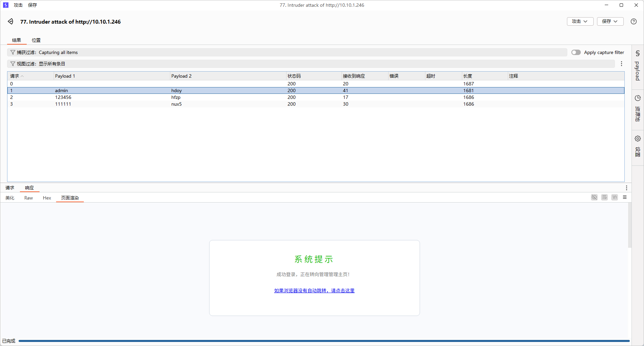Enable the Apply capture filter switch
Screen dimensions: 644x346
tap(576, 52)
